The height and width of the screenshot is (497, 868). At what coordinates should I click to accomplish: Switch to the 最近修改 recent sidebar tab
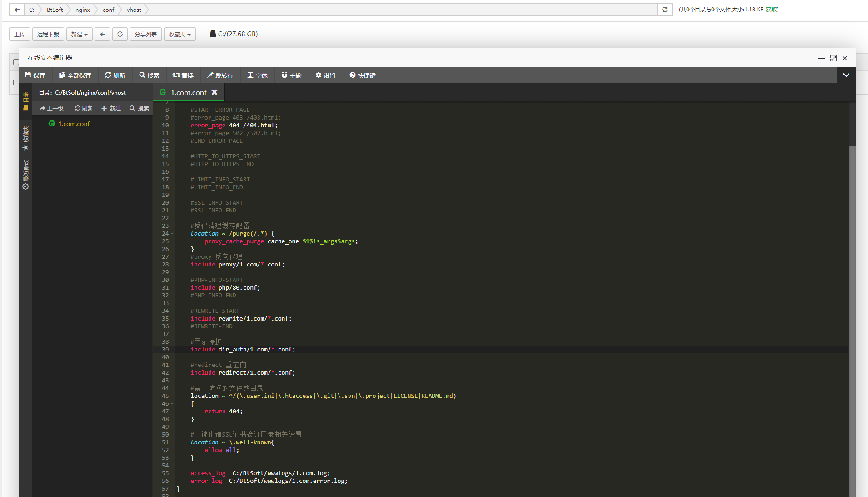tap(25, 175)
